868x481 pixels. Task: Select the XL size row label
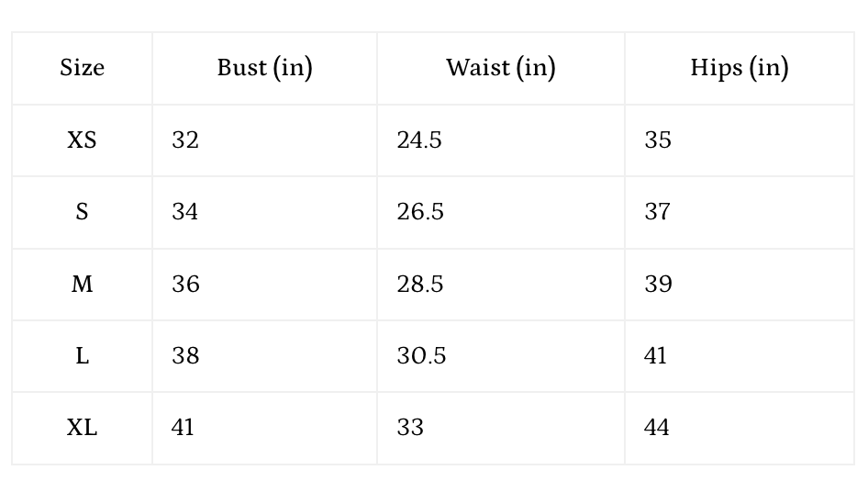tap(82, 428)
